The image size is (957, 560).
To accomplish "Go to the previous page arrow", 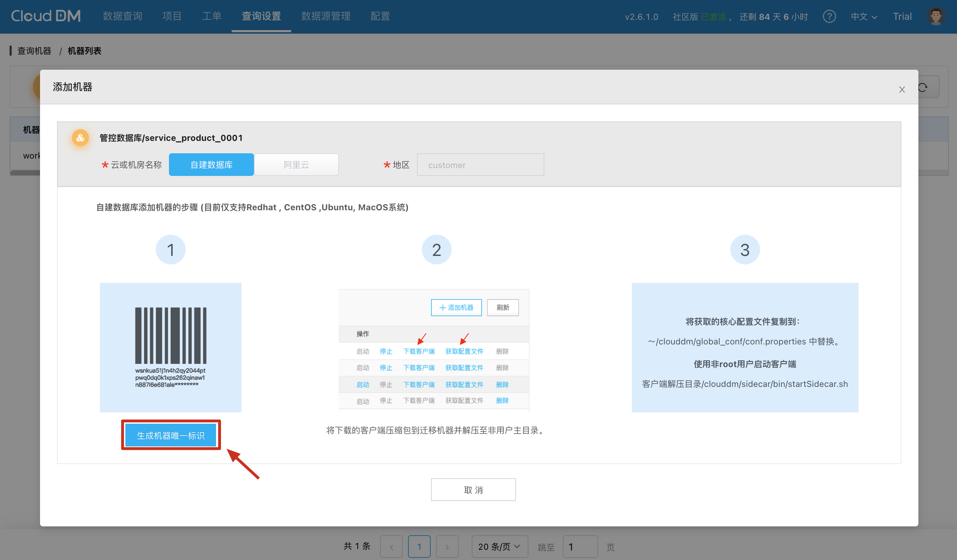I will (x=391, y=547).
